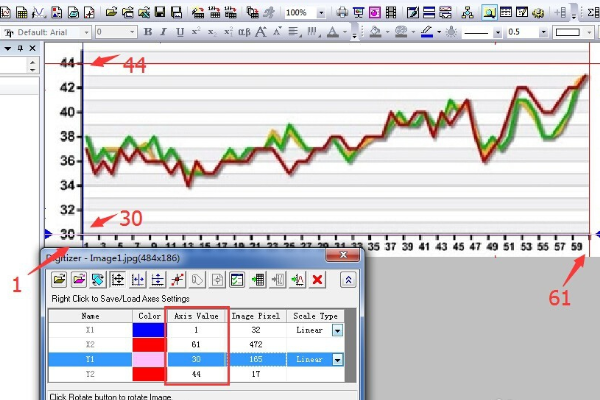The width and height of the screenshot is (600, 400).
Task: Click the Rotate Image button in Digitizer
Action: [x=98, y=280]
